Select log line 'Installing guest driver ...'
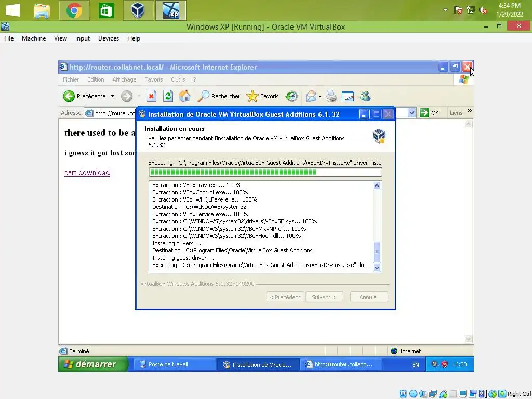Screen dimensions: 532x399 point(183,258)
